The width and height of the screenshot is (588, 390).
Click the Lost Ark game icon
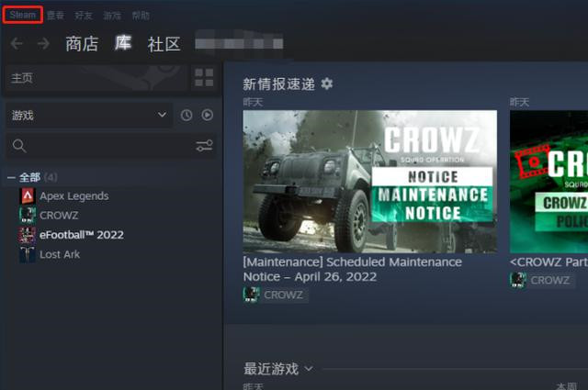click(28, 254)
